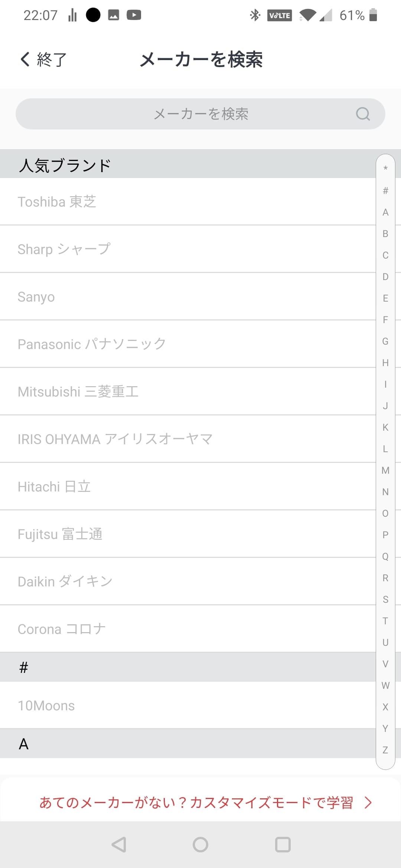401x868 pixels.
Task: Jump to letter Z in index
Action: point(385,750)
